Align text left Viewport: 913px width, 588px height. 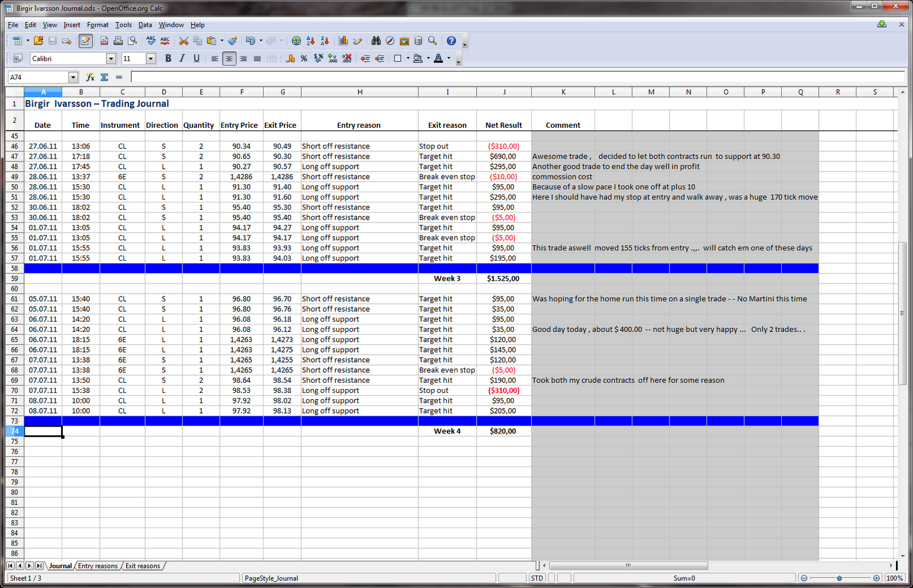(x=215, y=58)
